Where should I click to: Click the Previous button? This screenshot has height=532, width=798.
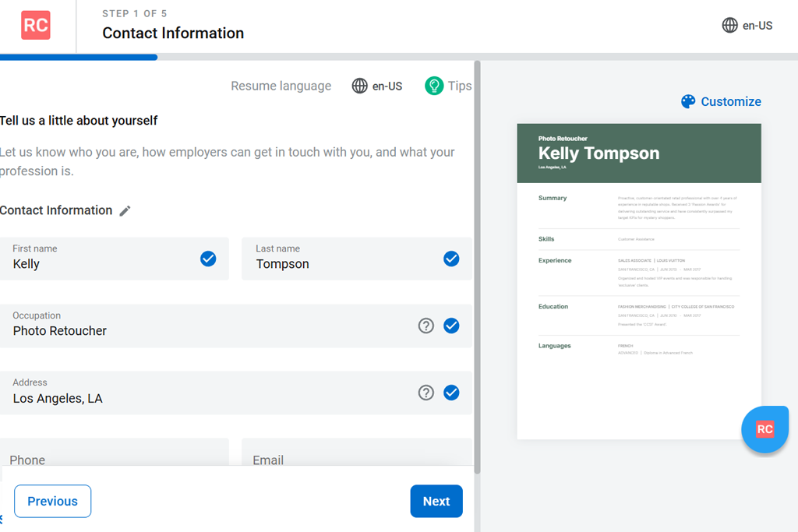pyautogui.click(x=52, y=501)
